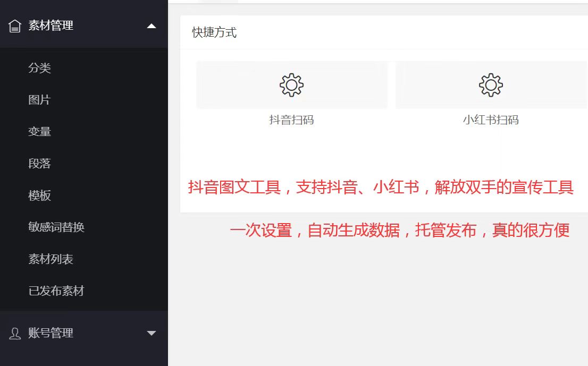Open the 素材列表 page
This screenshot has height=366, width=588.
(51, 259)
